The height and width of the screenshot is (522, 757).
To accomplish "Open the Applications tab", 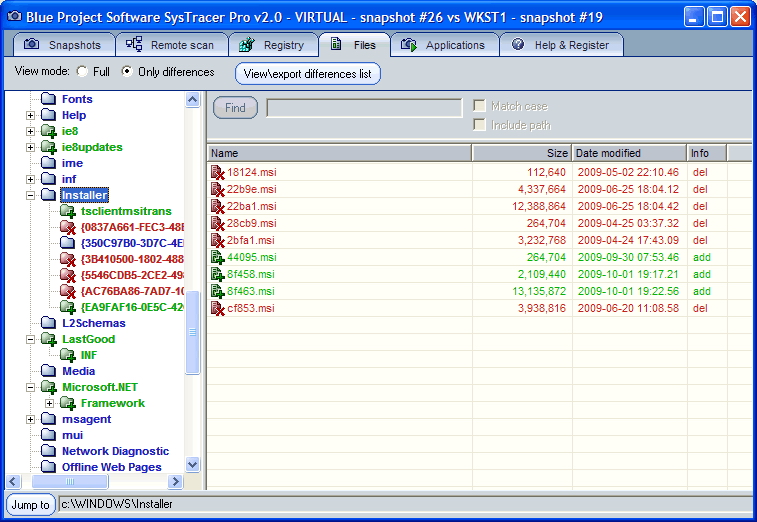I will coord(444,45).
